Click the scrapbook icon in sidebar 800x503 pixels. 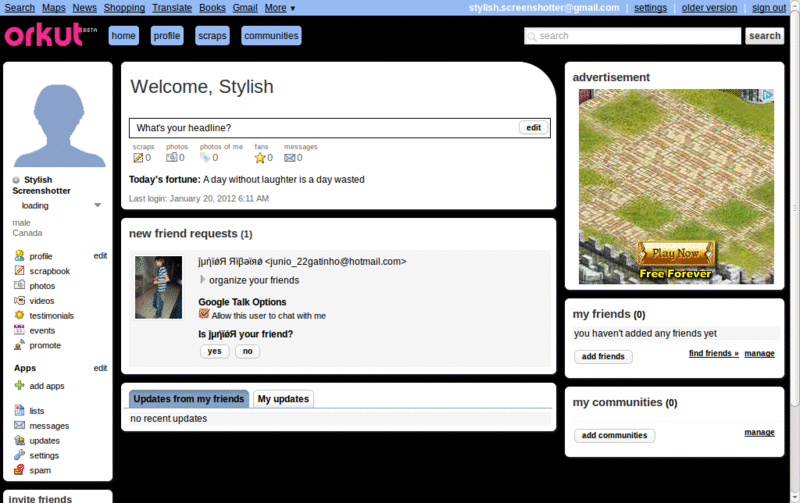tap(19, 270)
